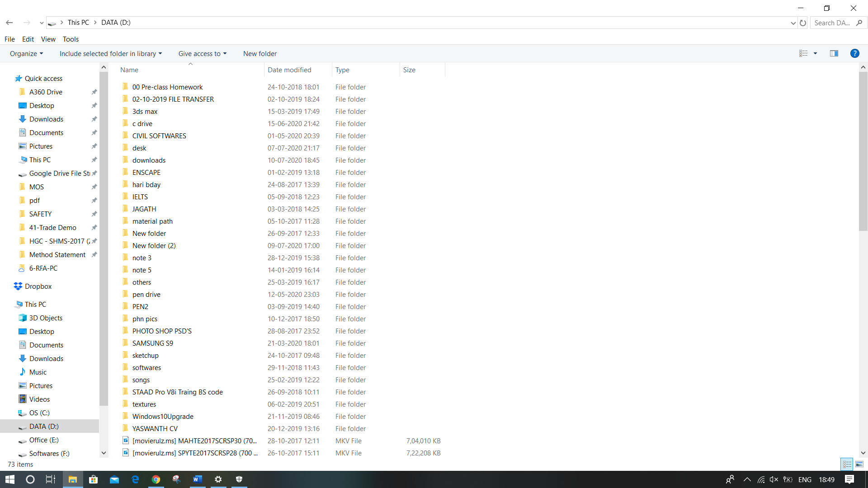868x488 pixels.
Task: Switch to large thumbnails view icon
Action: coord(859,464)
